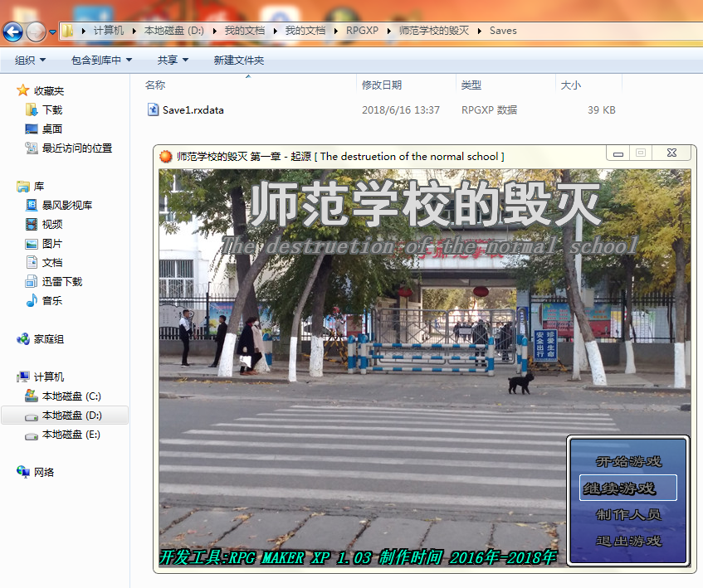Open the 包含到库中 dropdown
Viewport: 703px width, 588px height.
(x=101, y=60)
